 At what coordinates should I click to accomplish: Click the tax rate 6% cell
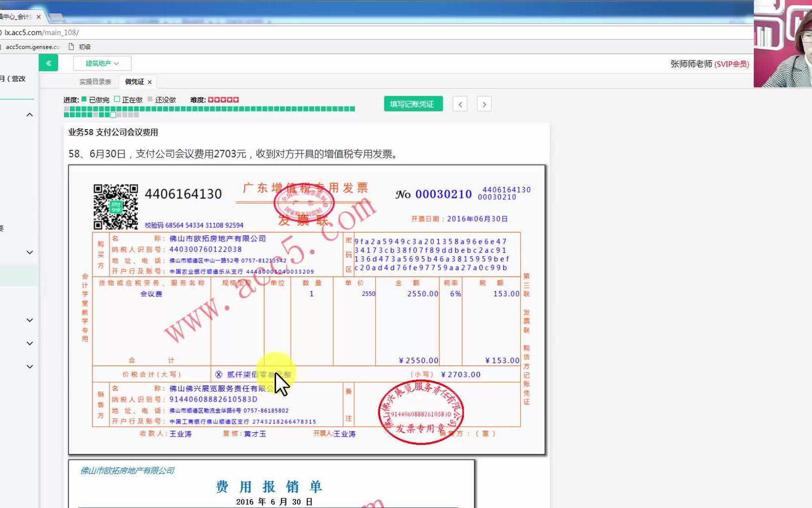click(455, 294)
